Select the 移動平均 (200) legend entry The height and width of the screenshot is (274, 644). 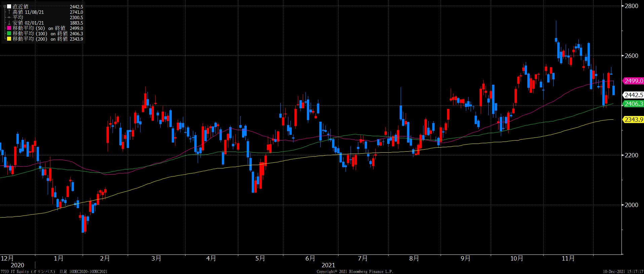point(40,39)
